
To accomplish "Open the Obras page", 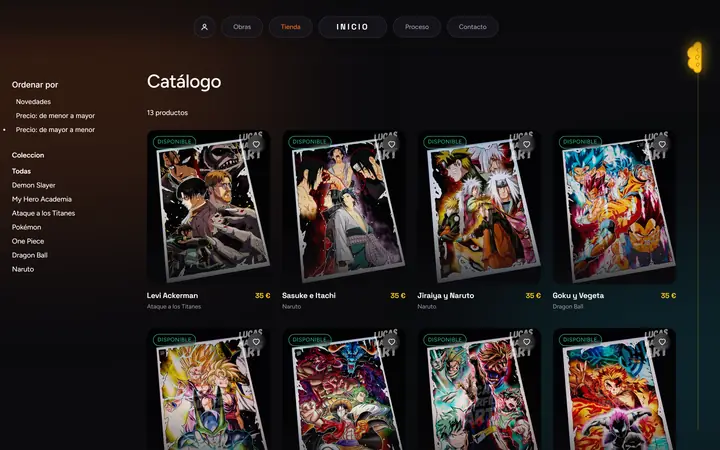I will (242, 27).
